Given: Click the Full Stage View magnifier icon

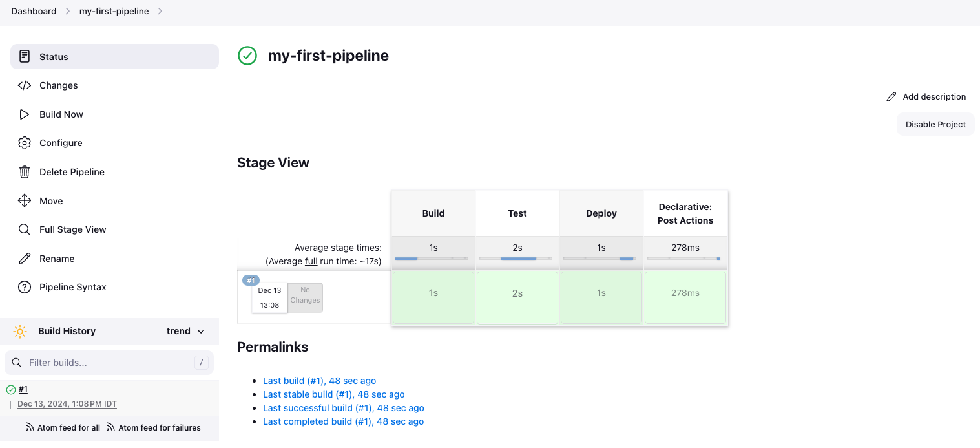Looking at the screenshot, I should coord(25,229).
